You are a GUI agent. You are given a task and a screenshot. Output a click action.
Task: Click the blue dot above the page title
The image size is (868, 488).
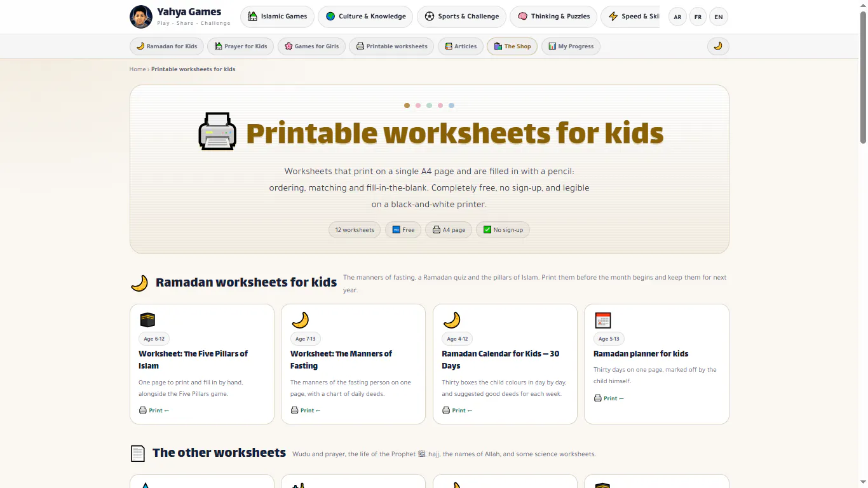(x=451, y=105)
